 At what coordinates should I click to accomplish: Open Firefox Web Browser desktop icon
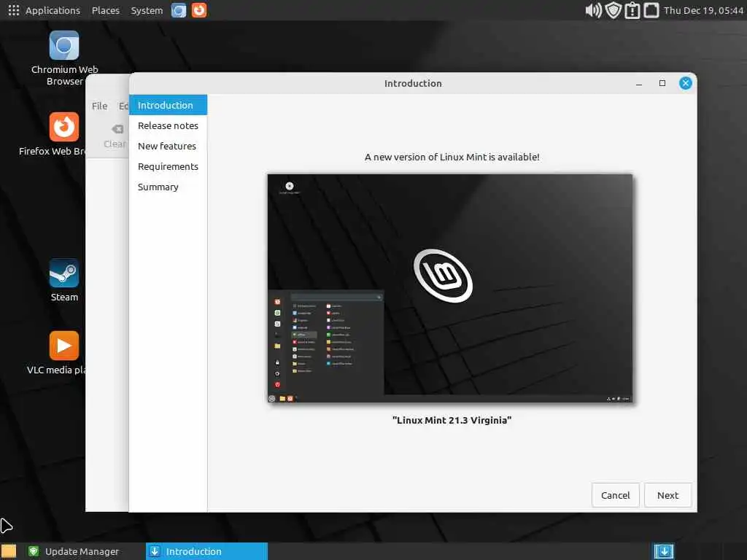64,127
